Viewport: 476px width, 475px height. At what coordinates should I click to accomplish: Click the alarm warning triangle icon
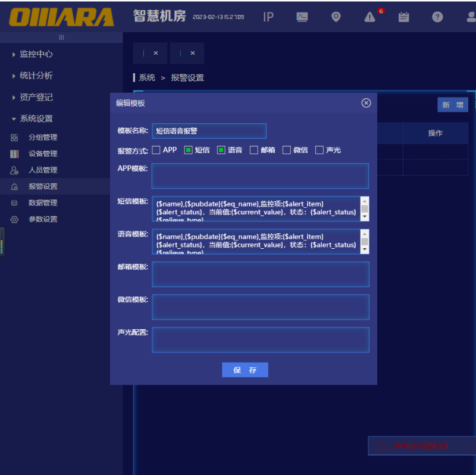pyautogui.click(x=370, y=17)
